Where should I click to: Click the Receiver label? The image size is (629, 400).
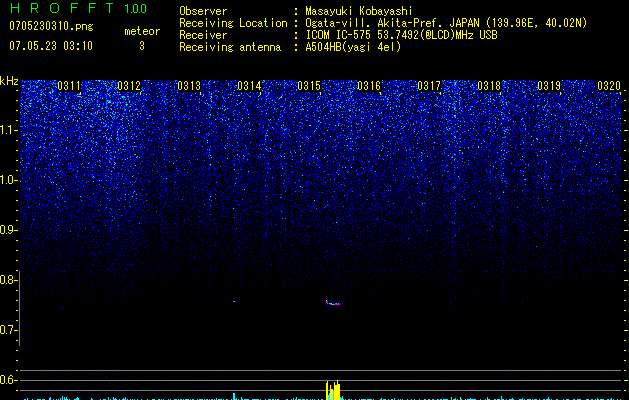pos(203,35)
